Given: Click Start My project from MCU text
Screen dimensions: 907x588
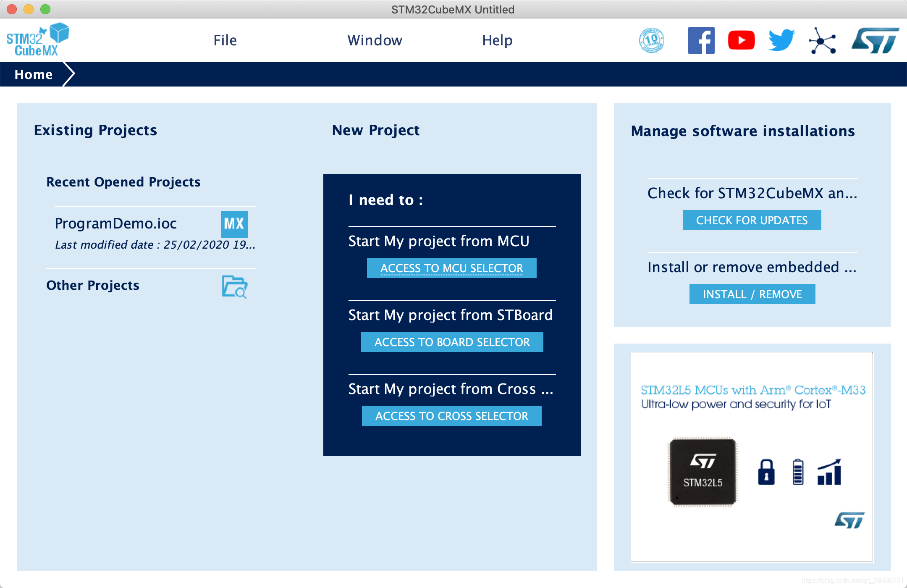Looking at the screenshot, I should point(439,241).
